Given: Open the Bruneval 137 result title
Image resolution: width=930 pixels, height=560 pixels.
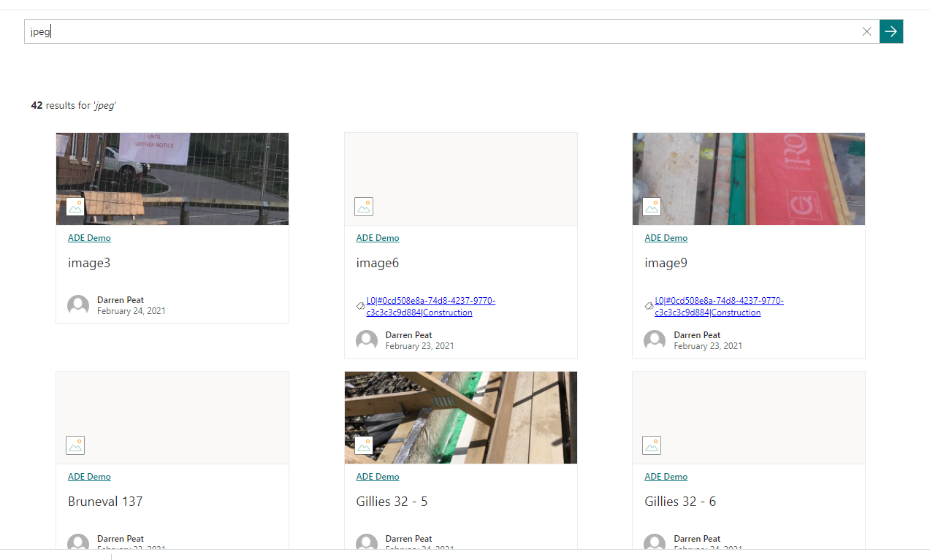Looking at the screenshot, I should click(105, 502).
